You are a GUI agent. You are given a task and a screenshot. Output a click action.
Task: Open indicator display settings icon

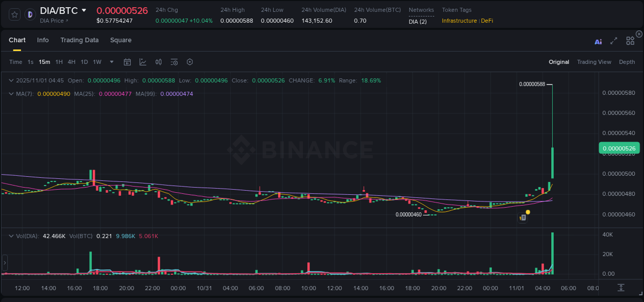point(174,61)
